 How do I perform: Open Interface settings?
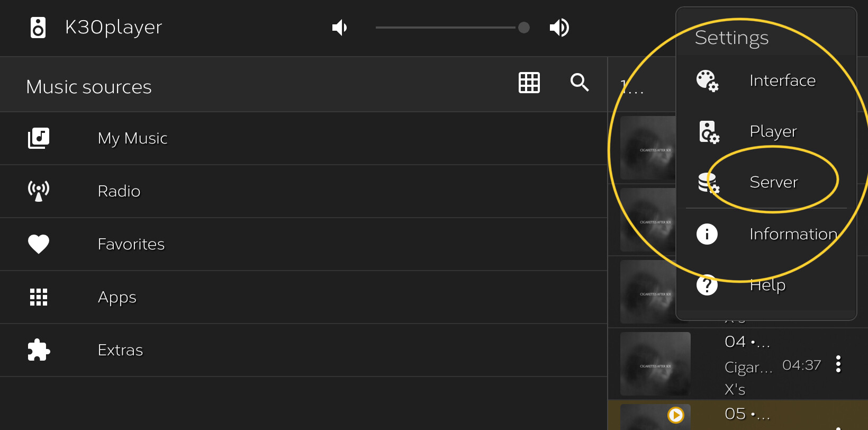pyautogui.click(x=766, y=80)
